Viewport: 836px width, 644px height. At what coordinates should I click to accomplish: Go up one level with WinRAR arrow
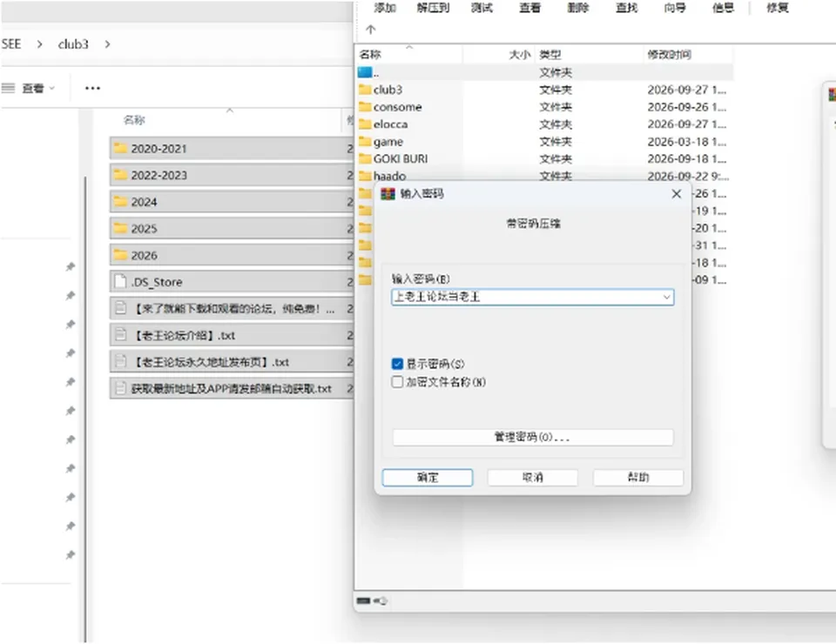pyautogui.click(x=371, y=30)
